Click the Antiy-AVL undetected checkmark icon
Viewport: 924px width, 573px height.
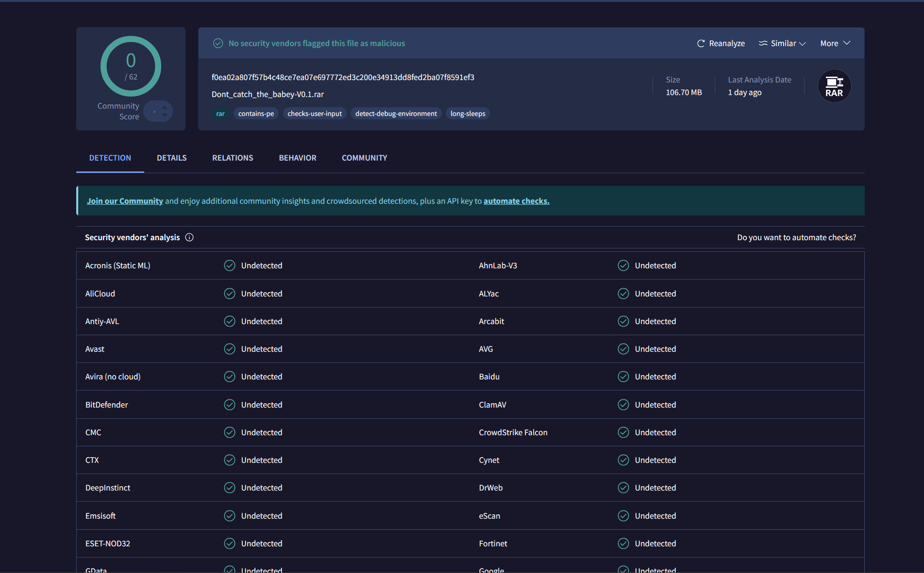(230, 321)
